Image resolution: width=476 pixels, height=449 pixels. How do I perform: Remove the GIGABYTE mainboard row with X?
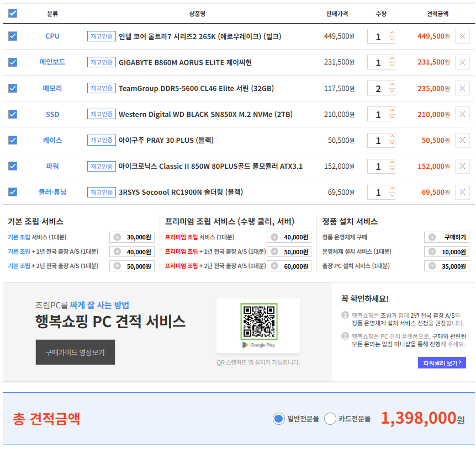[x=462, y=62]
